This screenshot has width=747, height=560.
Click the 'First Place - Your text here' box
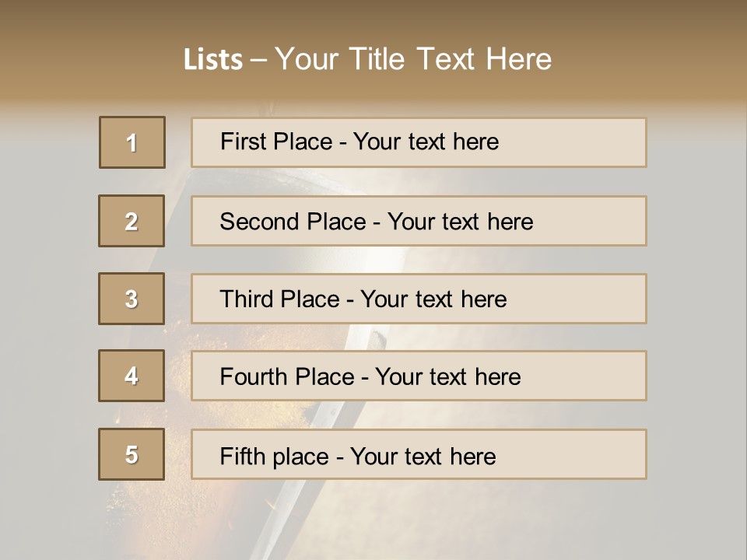point(419,142)
